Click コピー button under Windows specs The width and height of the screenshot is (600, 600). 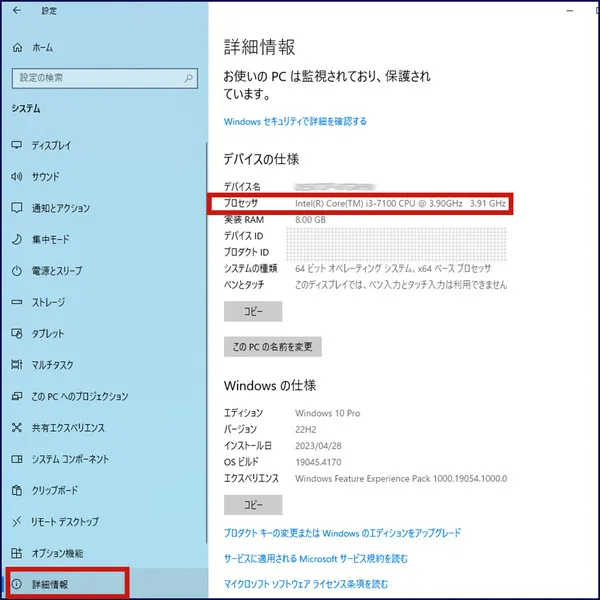coord(253,505)
